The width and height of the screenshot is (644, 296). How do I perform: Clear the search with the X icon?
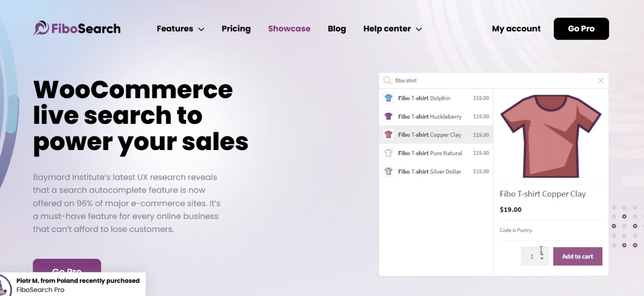point(600,81)
